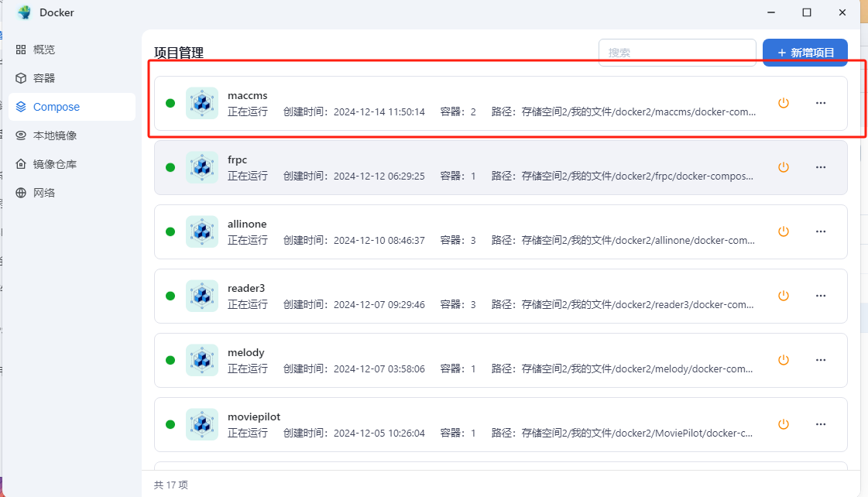Click the moviepilot project name
This screenshot has width=868, height=497.
coord(254,416)
